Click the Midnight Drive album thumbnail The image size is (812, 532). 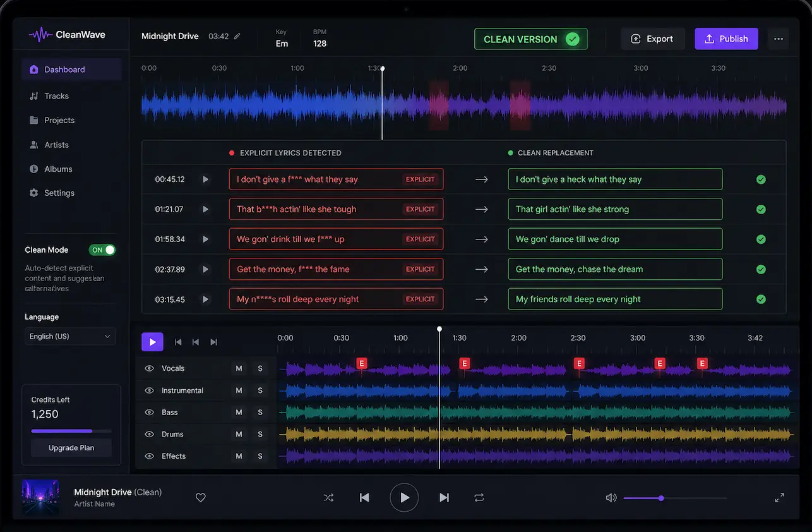[x=41, y=496]
